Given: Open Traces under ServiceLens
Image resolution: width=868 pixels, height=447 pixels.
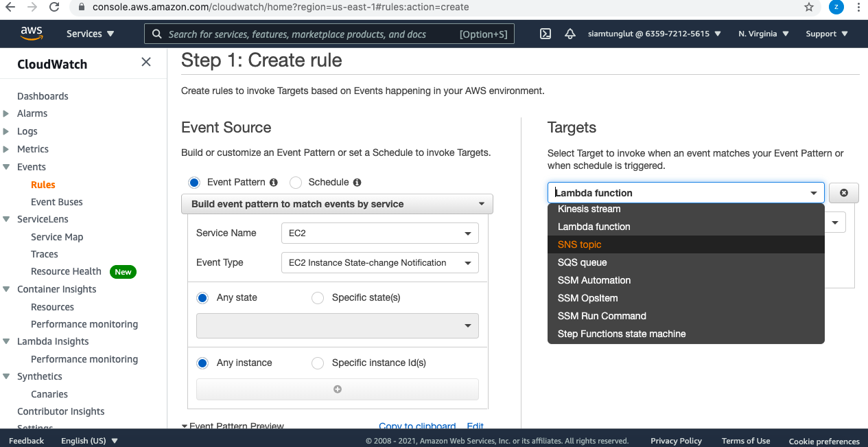Looking at the screenshot, I should coord(45,254).
